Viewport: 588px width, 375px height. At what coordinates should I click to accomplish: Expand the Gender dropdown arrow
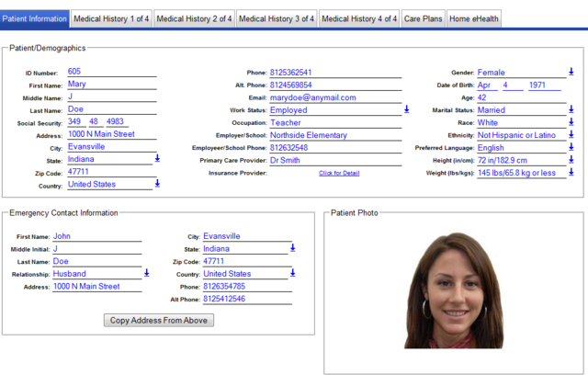coord(571,72)
